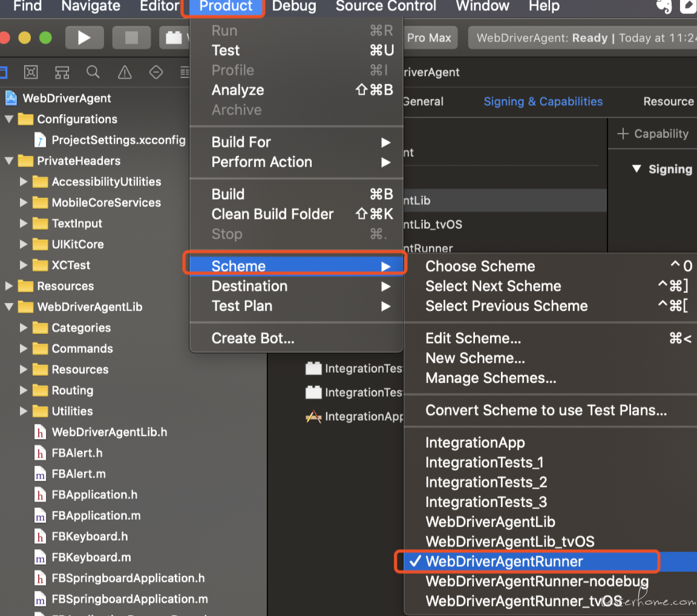Click the scheme toolbox icon in toolbar
Screen dimensions: 697x616
(x=174, y=38)
